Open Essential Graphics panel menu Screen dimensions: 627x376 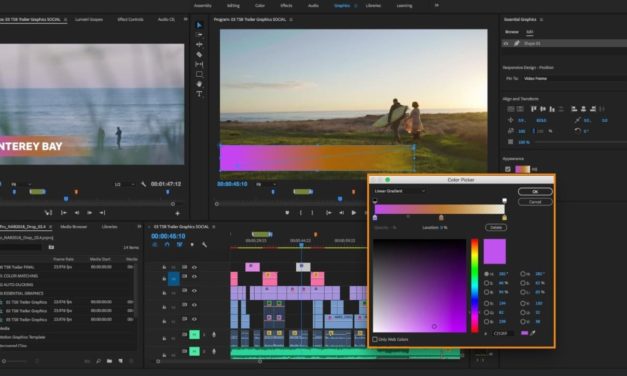pyautogui.click(x=541, y=20)
